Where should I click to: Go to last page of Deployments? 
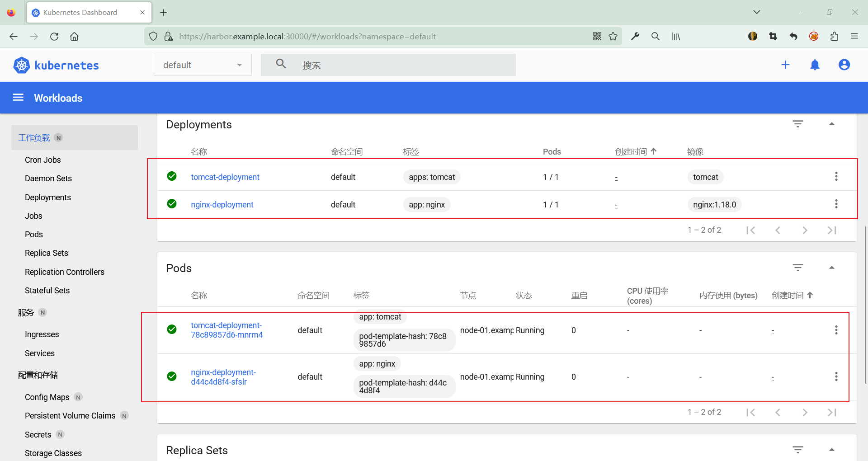tap(832, 230)
